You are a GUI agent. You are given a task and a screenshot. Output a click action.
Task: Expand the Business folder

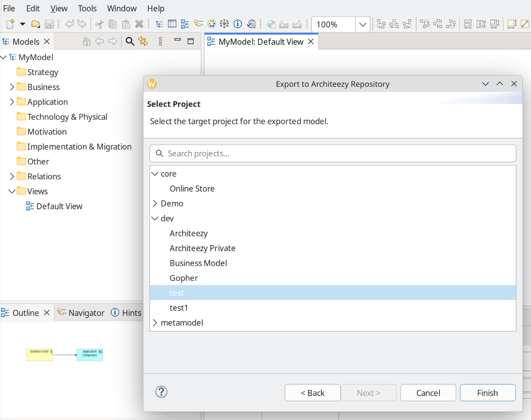12,87
